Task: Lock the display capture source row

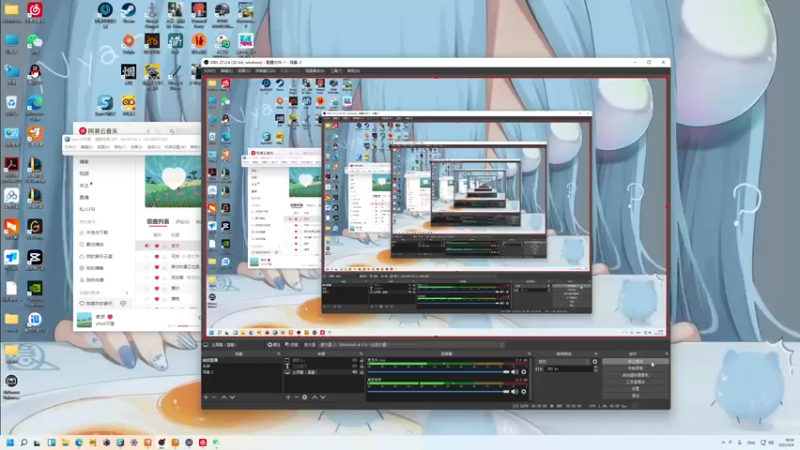Action: click(x=362, y=372)
